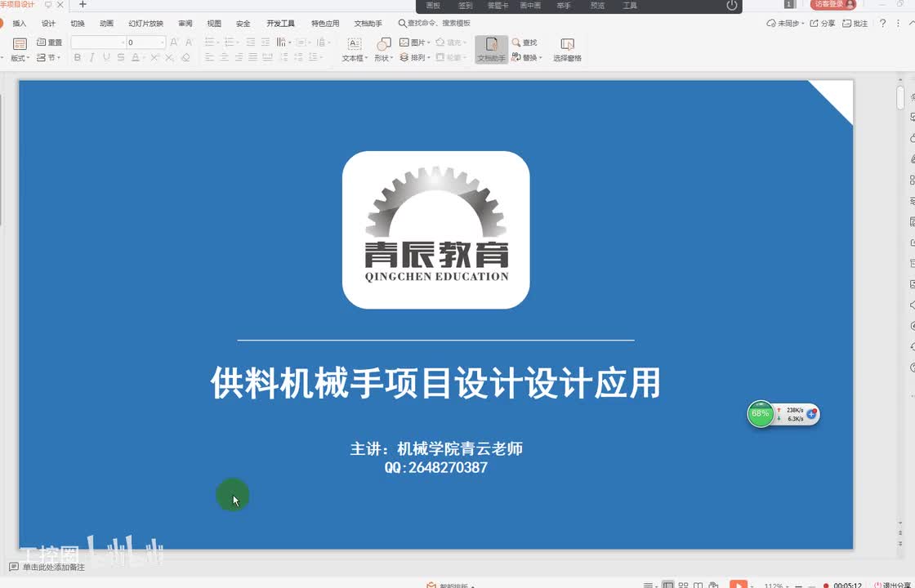Screen dimensions: 915x588
Task: Click 工具 on the meeting toolbar
Action: pyautogui.click(x=630, y=5)
